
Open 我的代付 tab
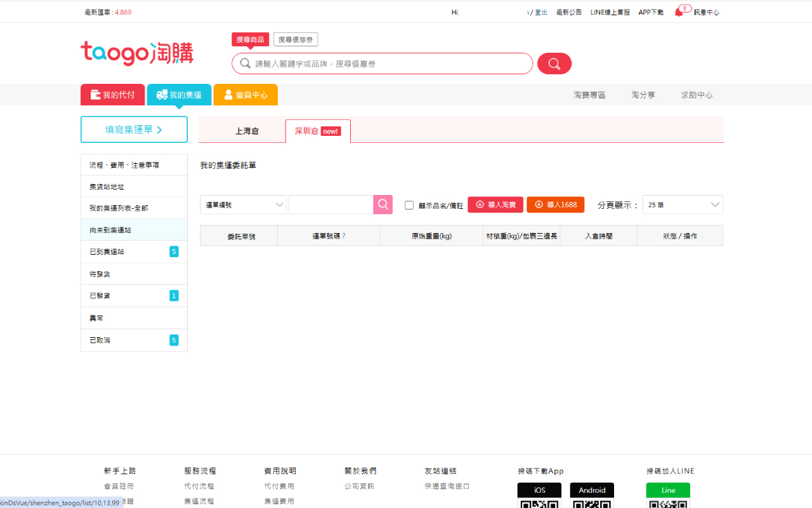[x=113, y=95]
